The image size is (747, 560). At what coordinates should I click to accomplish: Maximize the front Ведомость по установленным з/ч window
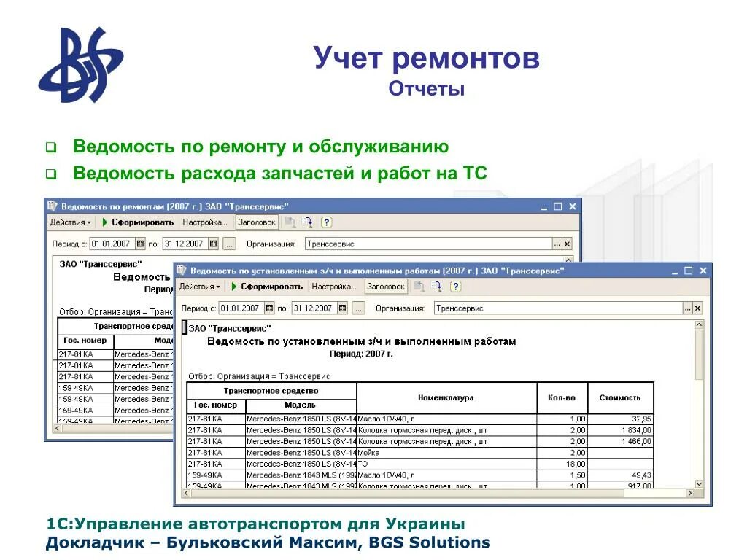(689, 271)
